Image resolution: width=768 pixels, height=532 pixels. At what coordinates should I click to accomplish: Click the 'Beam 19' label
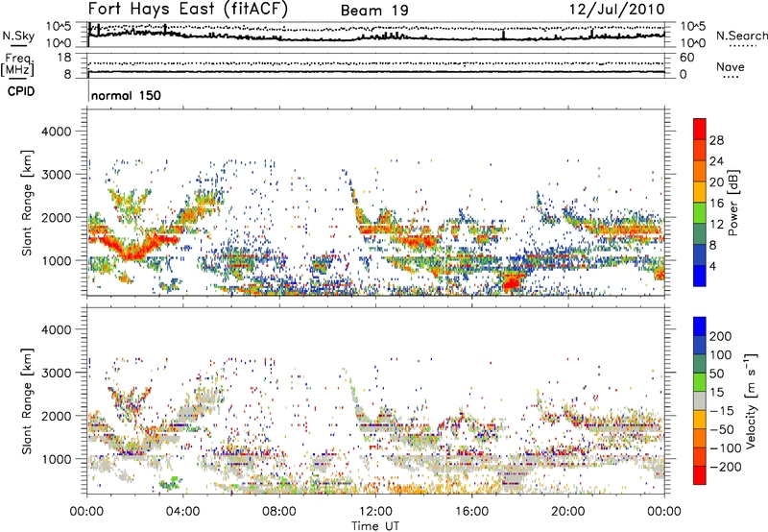pyautogui.click(x=374, y=11)
